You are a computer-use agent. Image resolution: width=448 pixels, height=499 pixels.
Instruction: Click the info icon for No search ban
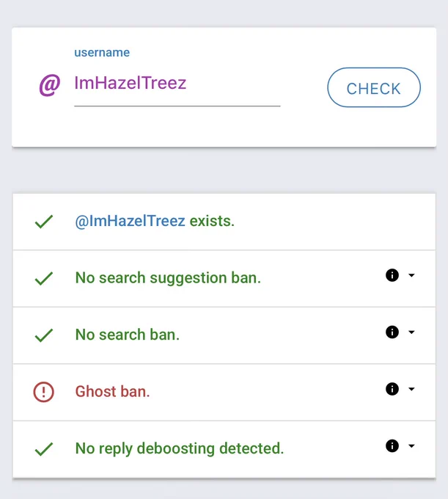click(392, 332)
